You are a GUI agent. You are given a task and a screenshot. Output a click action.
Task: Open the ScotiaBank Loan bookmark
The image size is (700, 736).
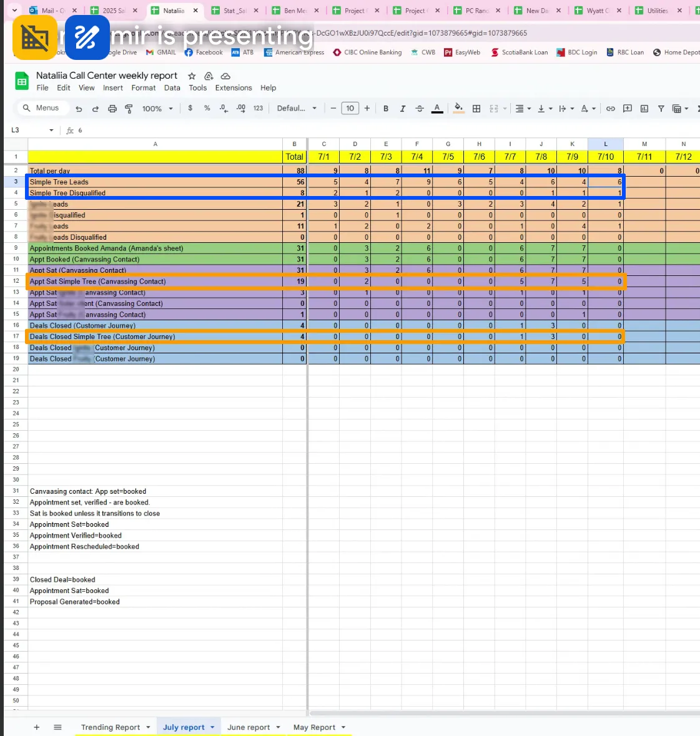click(520, 52)
